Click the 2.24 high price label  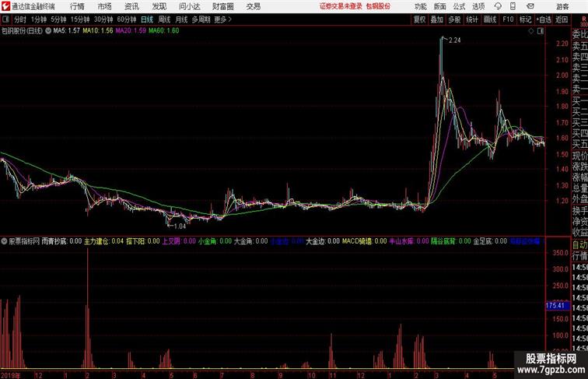(454, 40)
